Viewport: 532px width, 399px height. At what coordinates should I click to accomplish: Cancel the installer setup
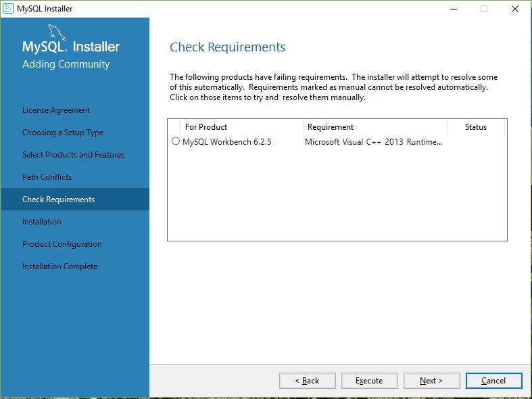point(493,381)
